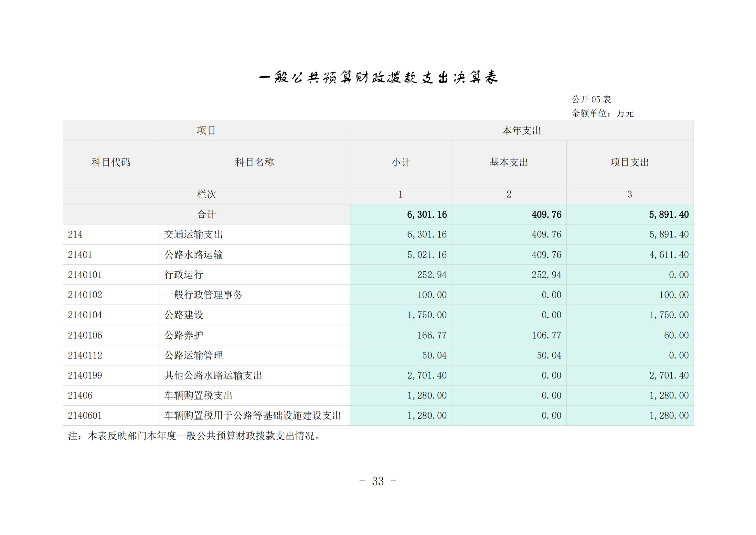The width and height of the screenshot is (756, 535).
Task: Click 2,701.40 in the 项目支出 column
Action: (669, 376)
